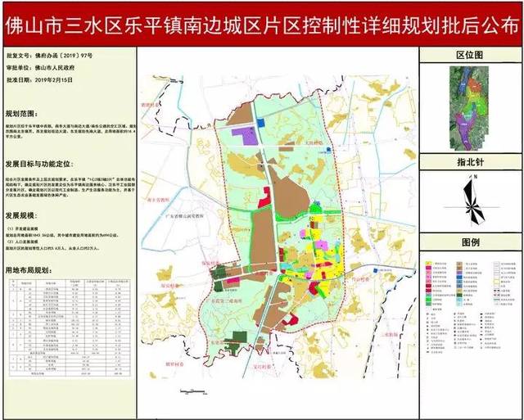The height and width of the screenshot is (420, 524).
Task: Click the 用地布局规划 section heading
Action: point(29,270)
